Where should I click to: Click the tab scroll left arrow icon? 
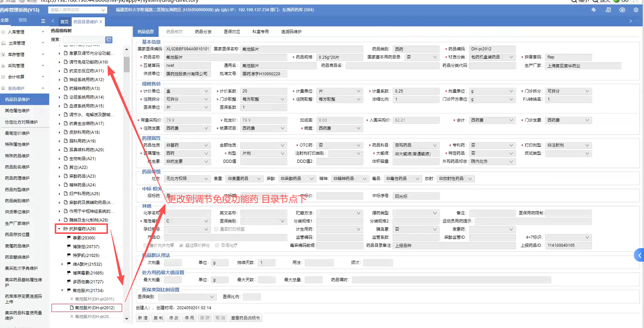[53, 21]
